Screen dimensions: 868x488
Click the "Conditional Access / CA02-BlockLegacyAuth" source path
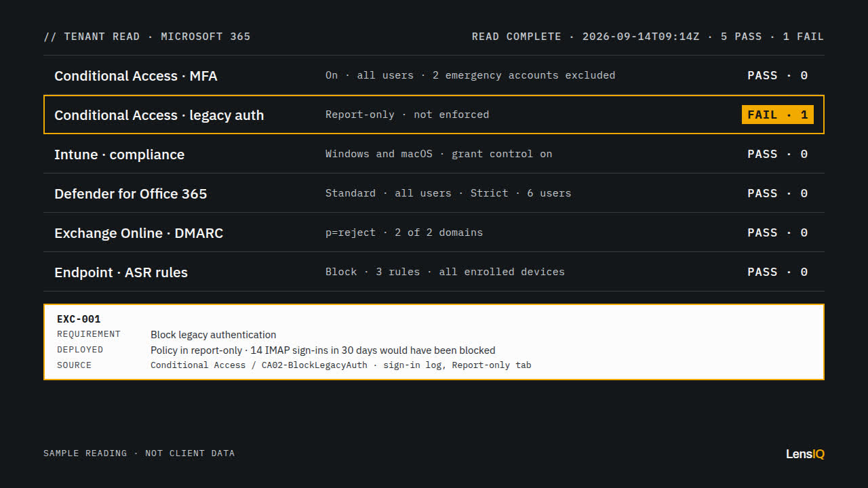pyautogui.click(x=259, y=365)
